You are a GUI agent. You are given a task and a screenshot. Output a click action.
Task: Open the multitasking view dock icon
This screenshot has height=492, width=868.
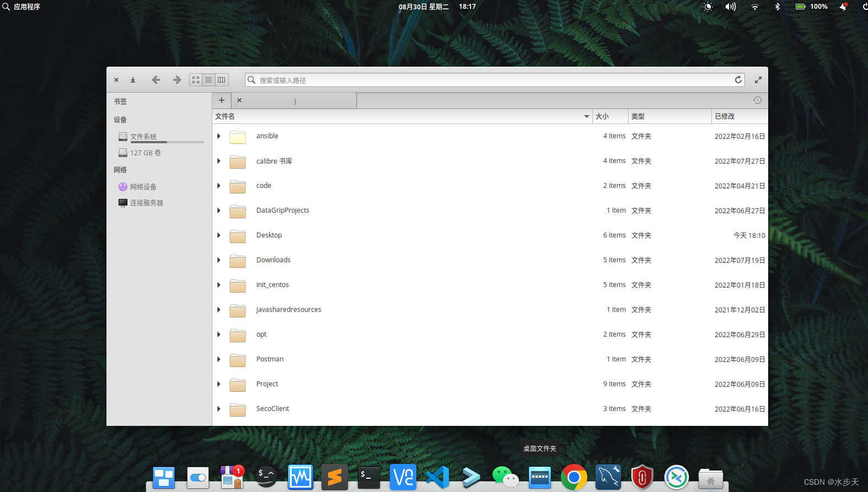pos(164,478)
